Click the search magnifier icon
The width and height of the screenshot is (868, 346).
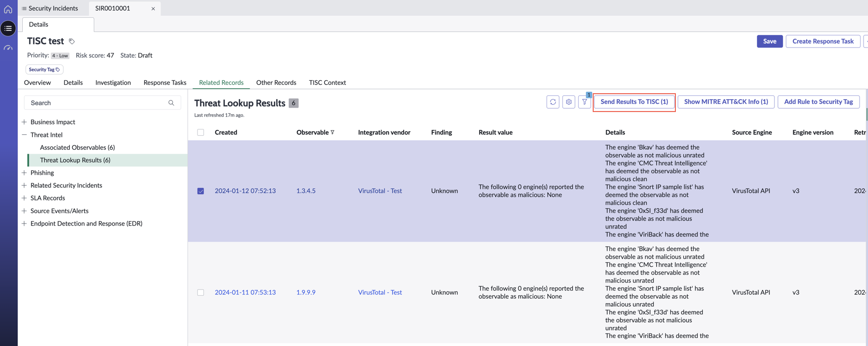[171, 103]
